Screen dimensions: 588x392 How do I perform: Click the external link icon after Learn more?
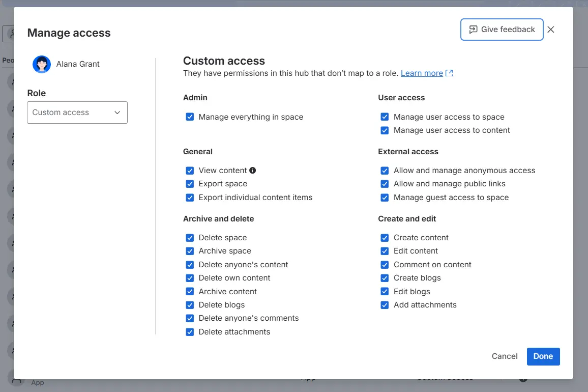pos(449,73)
